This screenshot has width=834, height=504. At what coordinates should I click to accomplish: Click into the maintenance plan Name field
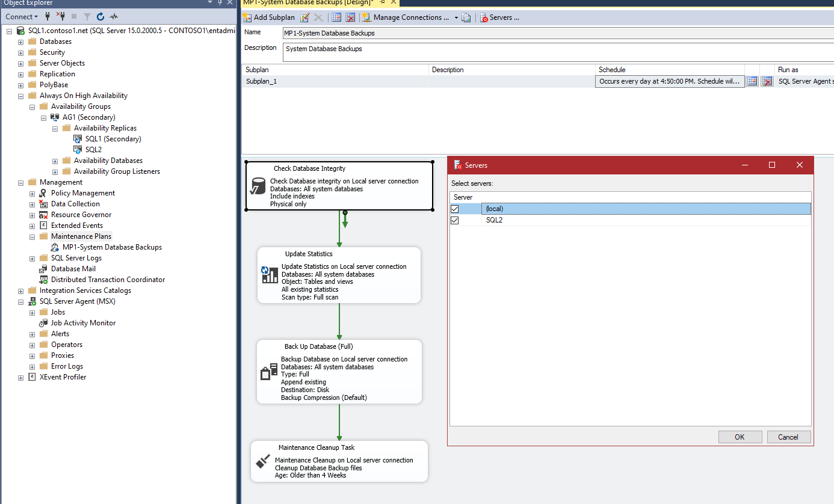558,33
